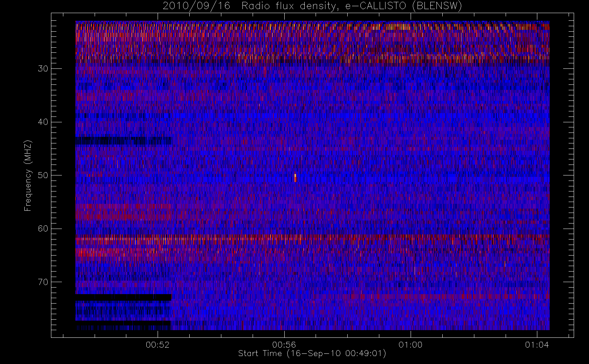The height and width of the screenshot is (364, 589).
Task: Click the '00:56' time tick label
Action: point(284,345)
